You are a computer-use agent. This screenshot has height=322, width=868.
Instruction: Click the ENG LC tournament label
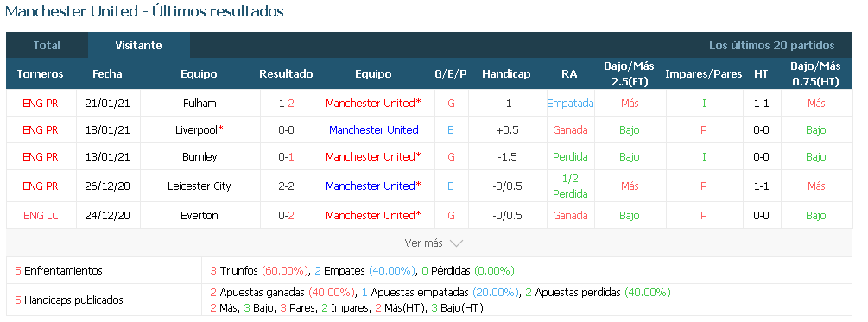(41, 215)
